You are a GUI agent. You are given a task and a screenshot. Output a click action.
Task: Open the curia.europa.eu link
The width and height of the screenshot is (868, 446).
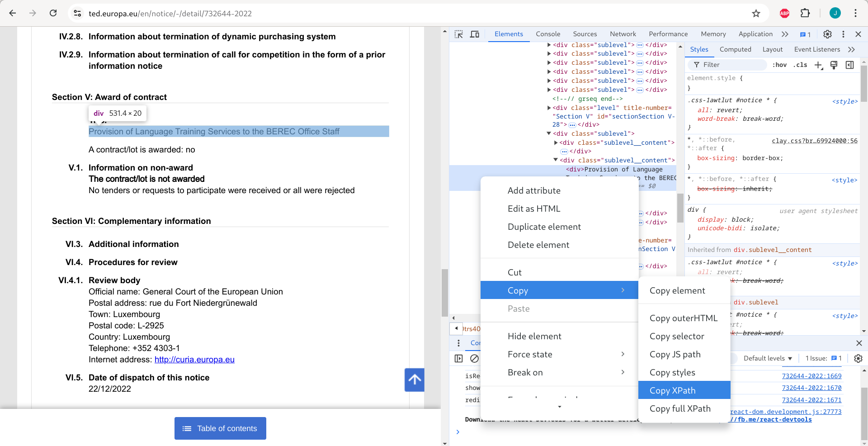194,360
